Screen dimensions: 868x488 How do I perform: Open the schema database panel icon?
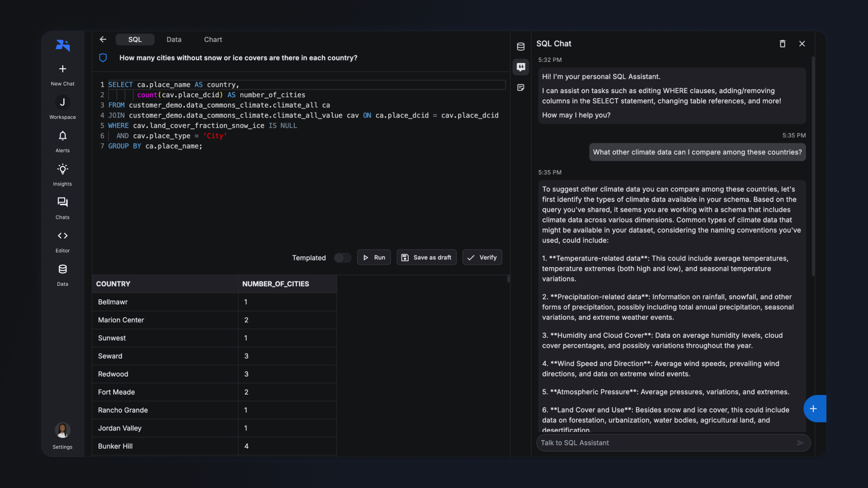521,47
